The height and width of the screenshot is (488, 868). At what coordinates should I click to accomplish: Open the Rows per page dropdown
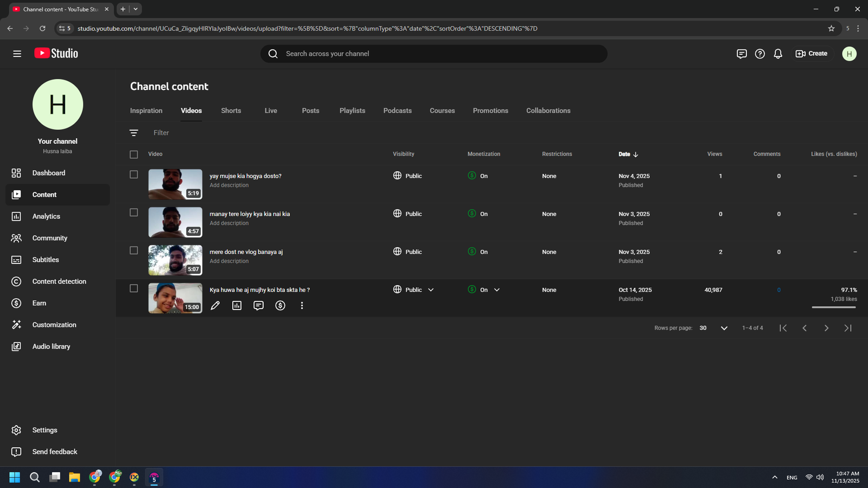(x=724, y=328)
